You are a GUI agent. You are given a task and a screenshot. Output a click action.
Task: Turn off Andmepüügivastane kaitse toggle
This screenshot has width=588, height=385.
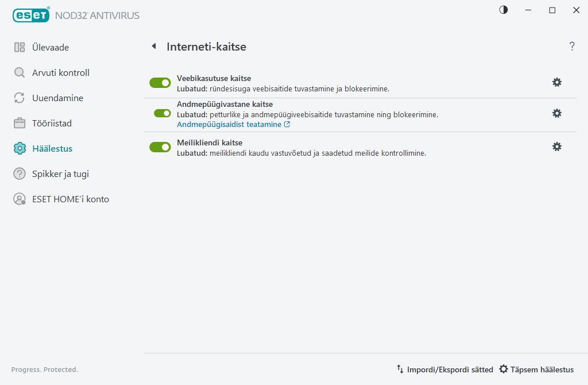point(163,113)
